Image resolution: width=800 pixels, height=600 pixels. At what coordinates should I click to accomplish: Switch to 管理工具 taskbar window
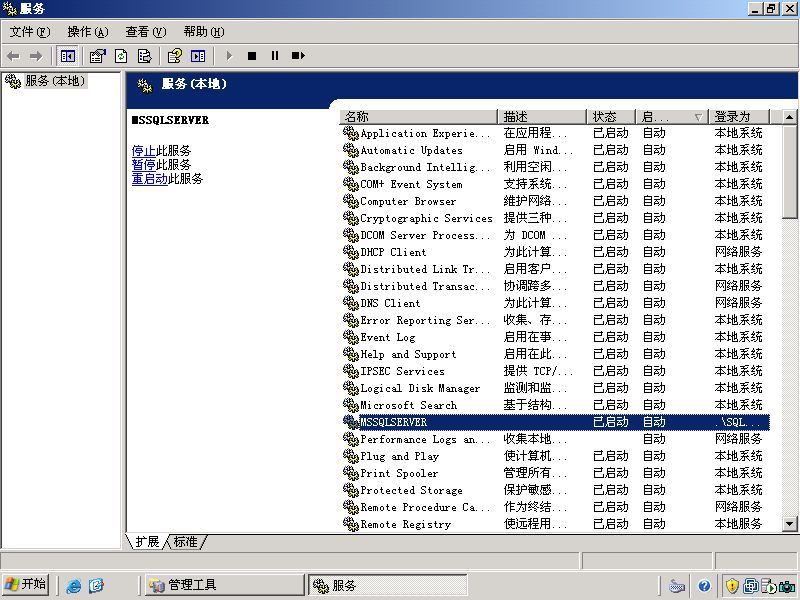(225, 585)
